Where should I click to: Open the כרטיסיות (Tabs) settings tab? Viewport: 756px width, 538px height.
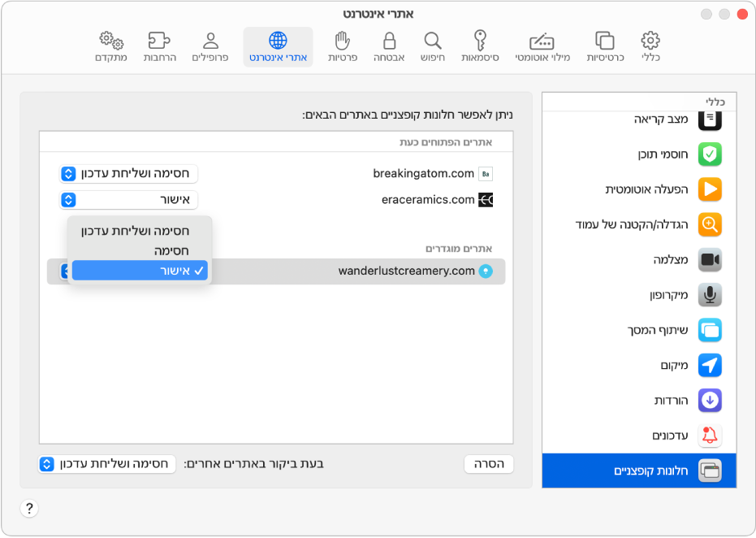(605, 47)
